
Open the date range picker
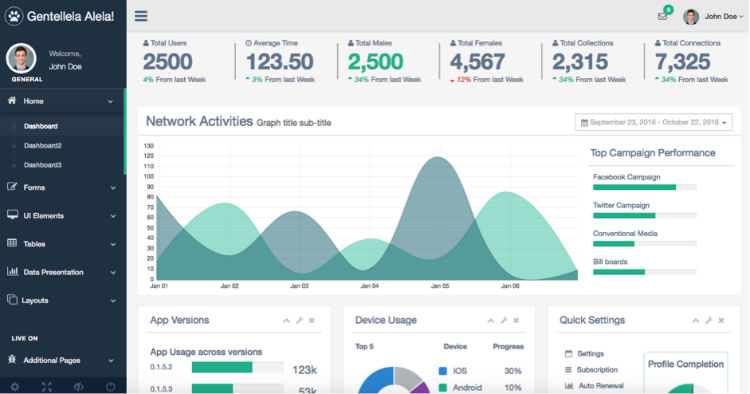(x=653, y=122)
